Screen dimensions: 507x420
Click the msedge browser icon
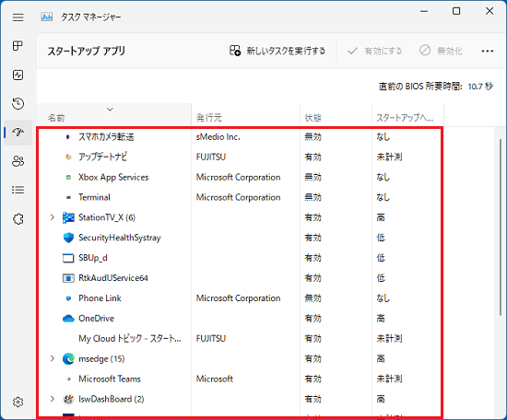(x=68, y=359)
